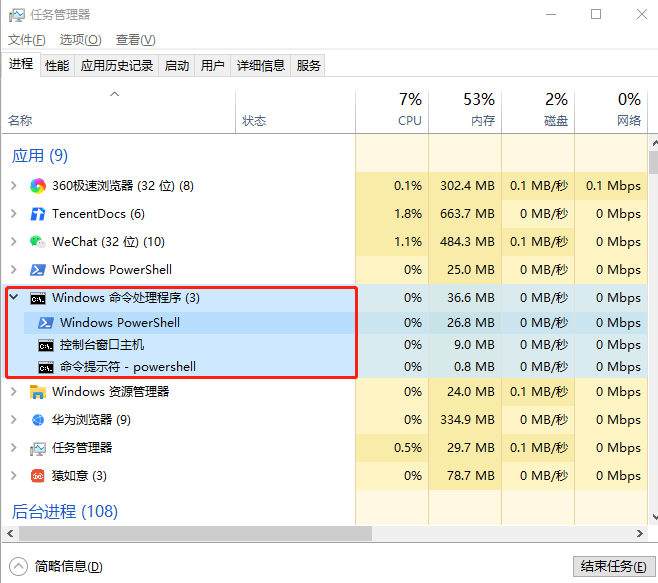The image size is (658, 583).
Task: Open the 查看(V) menu
Action: pos(136,40)
